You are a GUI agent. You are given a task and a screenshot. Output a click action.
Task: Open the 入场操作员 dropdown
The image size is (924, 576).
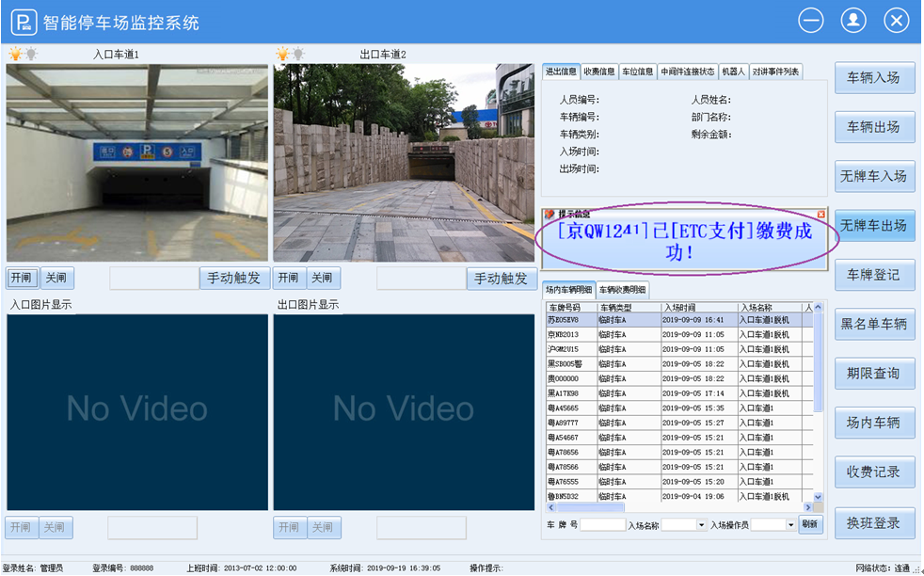coord(790,525)
